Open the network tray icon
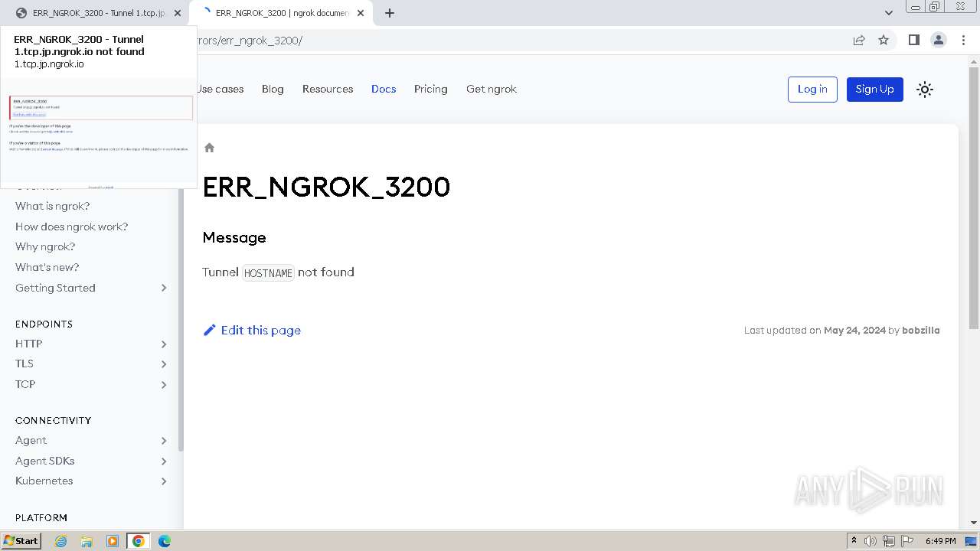This screenshot has width=980, height=551. [889, 541]
